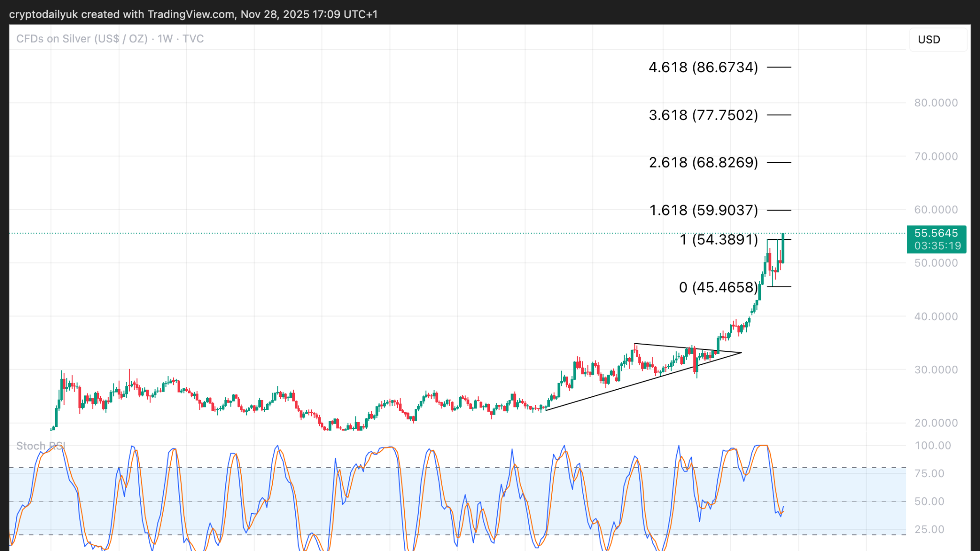Click the 2.618 (68.8269) Fibonacci label

pos(703,163)
